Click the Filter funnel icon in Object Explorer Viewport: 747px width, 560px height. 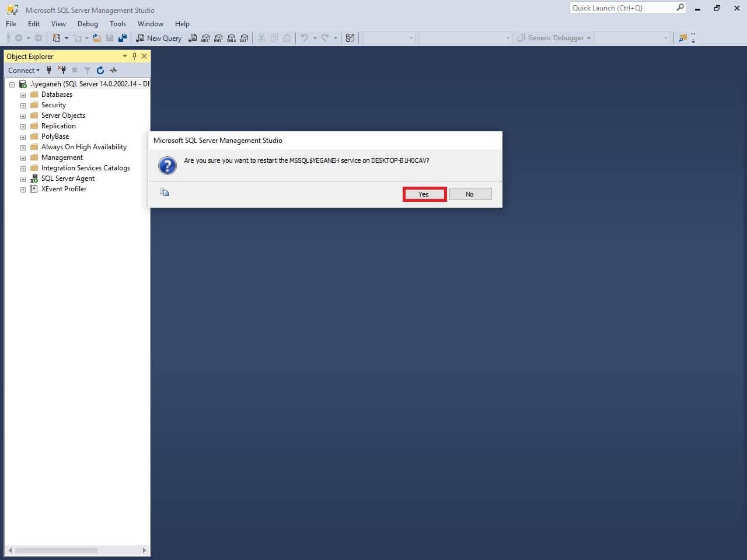pos(88,70)
